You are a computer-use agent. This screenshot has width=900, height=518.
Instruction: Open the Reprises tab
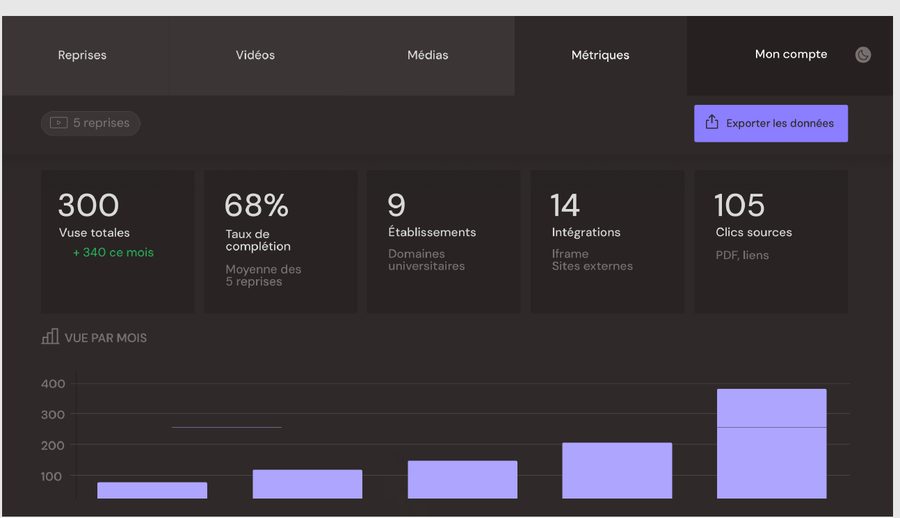82,55
